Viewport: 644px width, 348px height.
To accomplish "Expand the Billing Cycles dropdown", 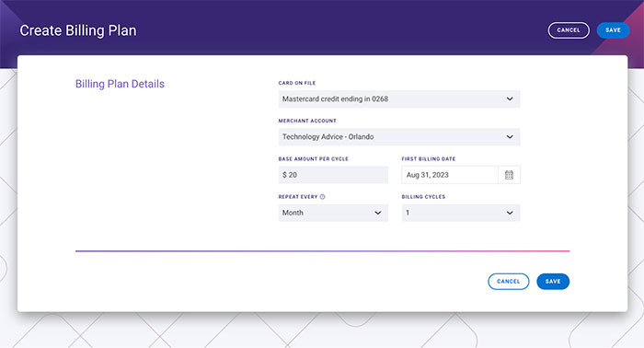I will [460, 213].
